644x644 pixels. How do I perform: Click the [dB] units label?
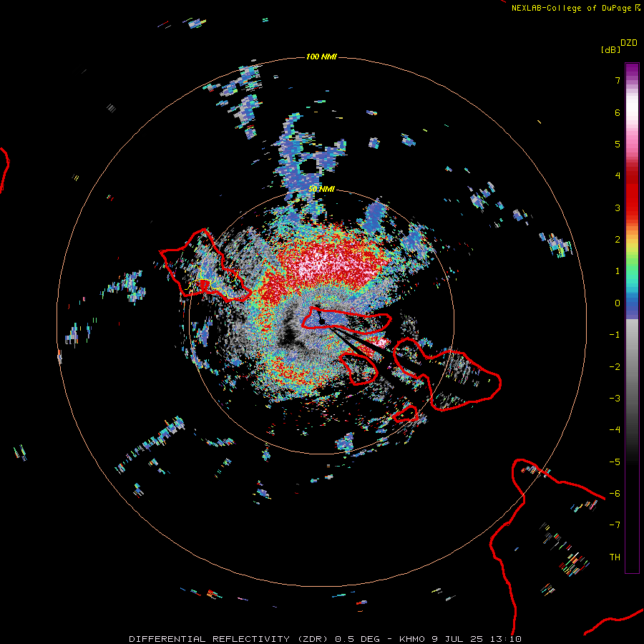pyautogui.click(x=611, y=49)
